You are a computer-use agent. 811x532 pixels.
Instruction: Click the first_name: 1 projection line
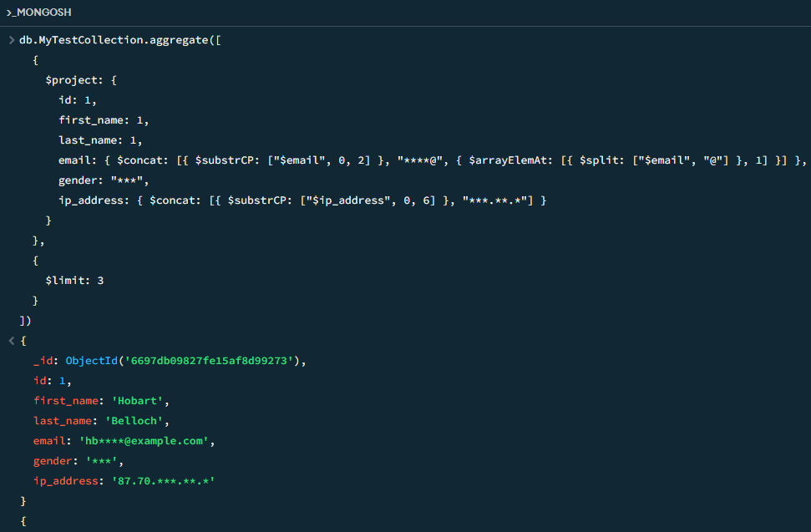104,120
